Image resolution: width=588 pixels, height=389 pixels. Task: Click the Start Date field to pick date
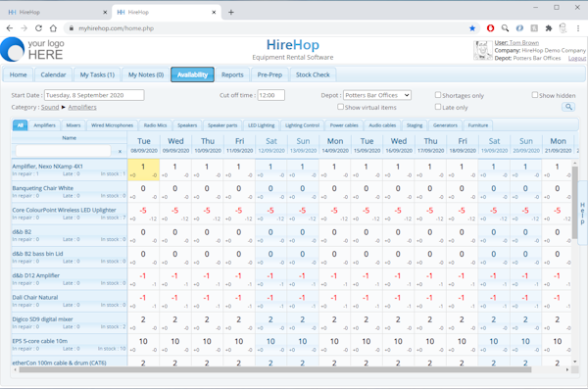pyautogui.click(x=94, y=95)
